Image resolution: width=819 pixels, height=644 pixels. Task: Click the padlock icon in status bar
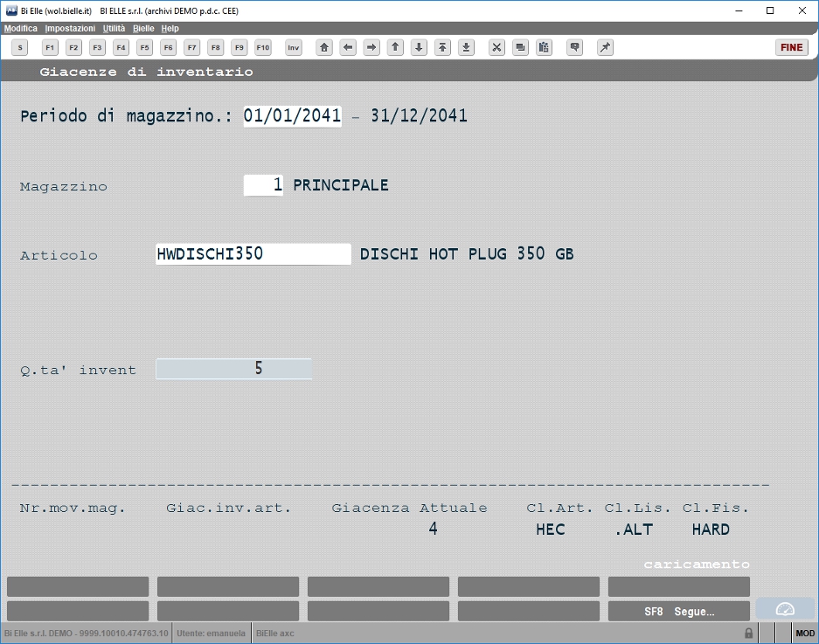pos(748,633)
